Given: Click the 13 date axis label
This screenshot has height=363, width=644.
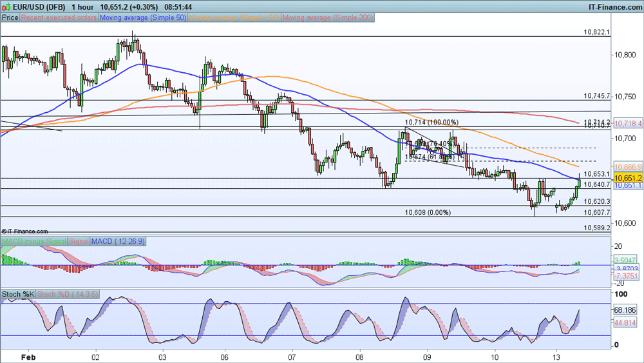Looking at the screenshot, I should tap(557, 357).
